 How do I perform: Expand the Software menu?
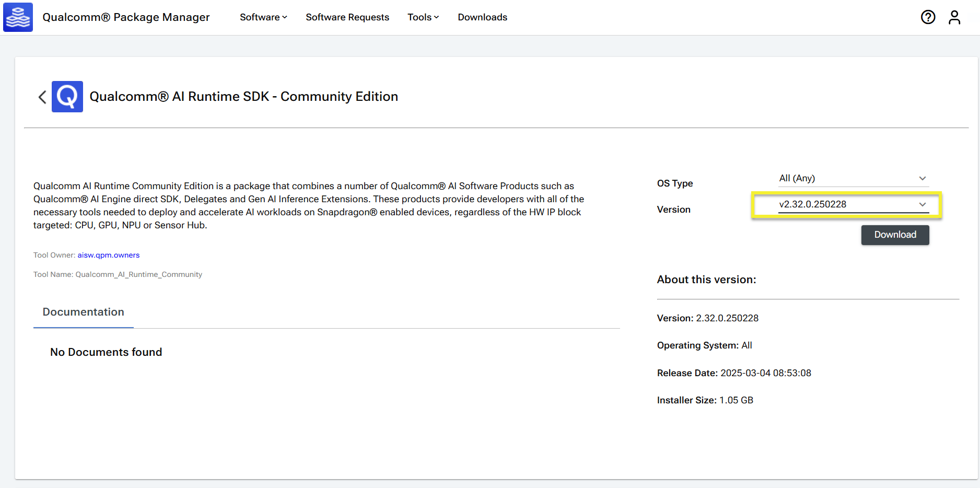tap(263, 17)
